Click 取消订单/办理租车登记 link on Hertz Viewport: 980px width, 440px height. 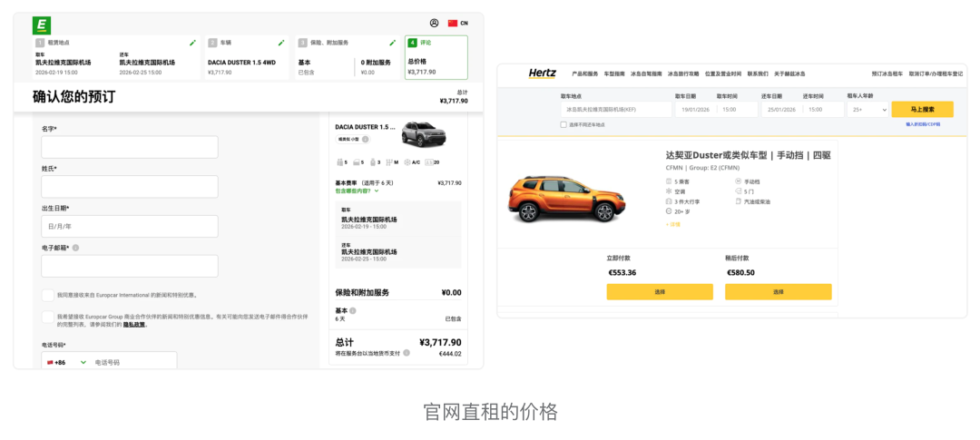pyautogui.click(x=936, y=73)
